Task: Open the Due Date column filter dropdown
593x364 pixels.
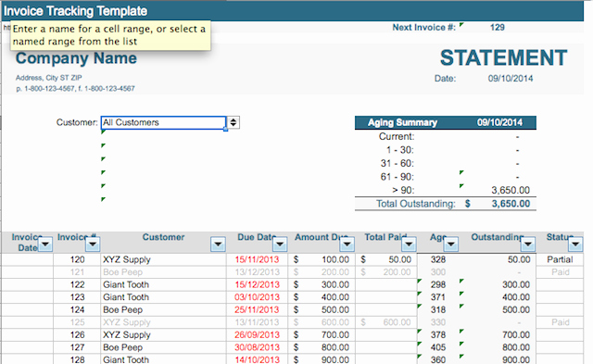Action: point(280,245)
